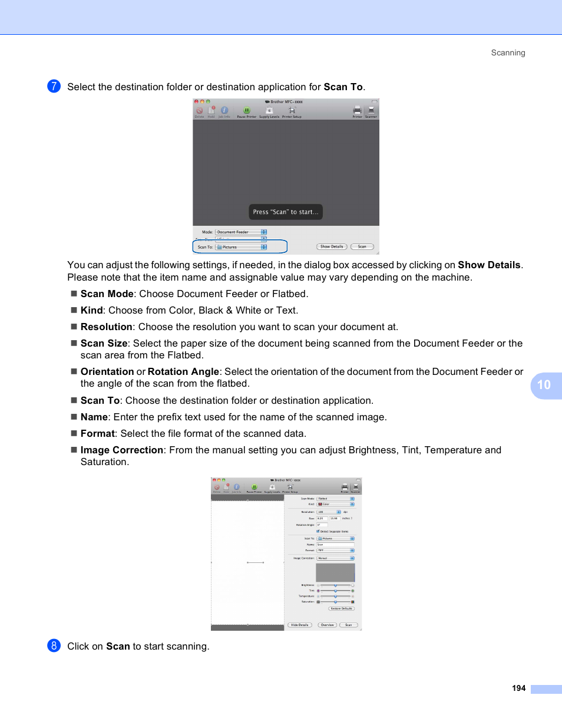This screenshot has width=562, height=728.
Task: Click the Name field containing Scan
Action: coord(336,545)
